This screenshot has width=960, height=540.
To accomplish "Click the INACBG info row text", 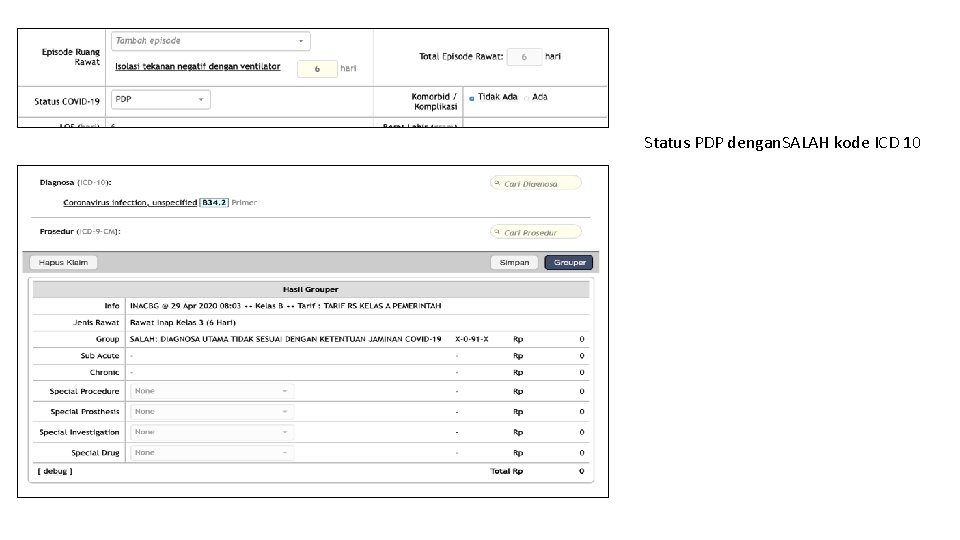I will tap(285, 306).
